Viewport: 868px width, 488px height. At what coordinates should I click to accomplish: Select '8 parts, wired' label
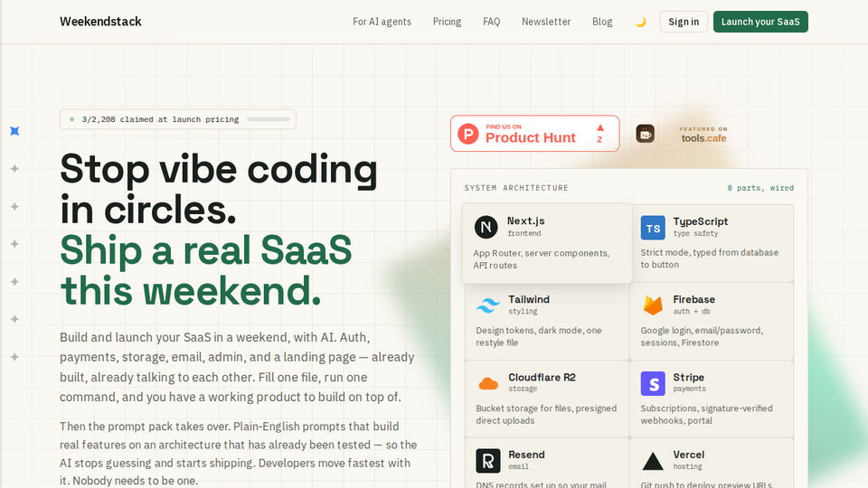tap(760, 188)
